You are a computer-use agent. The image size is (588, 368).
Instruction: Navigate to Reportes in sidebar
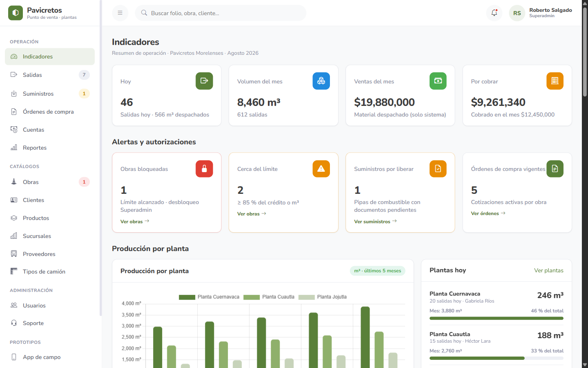(x=50, y=148)
